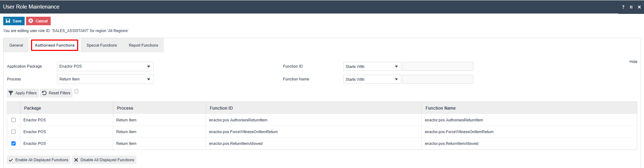
Task: Click Apply Filters
Action: [23, 93]
